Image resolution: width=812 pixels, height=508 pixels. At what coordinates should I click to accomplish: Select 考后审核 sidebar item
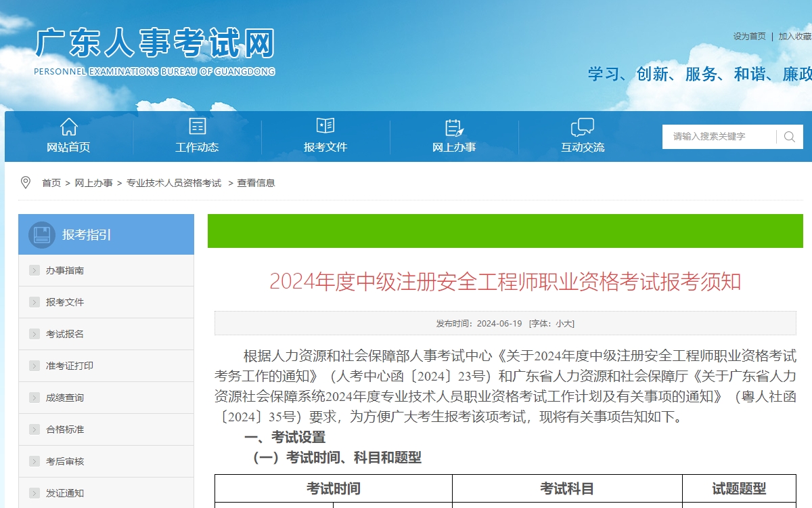pyautogui.click(x=65, y=461)
